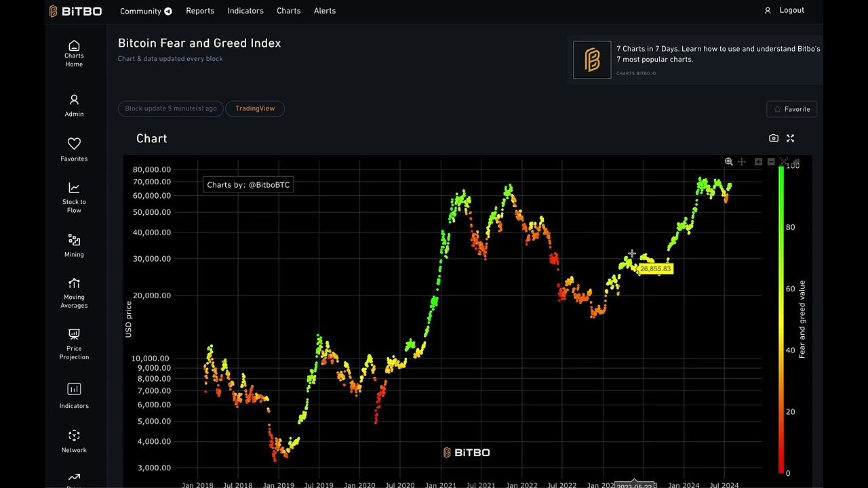Open the Alerts menu item

(325, 11)
